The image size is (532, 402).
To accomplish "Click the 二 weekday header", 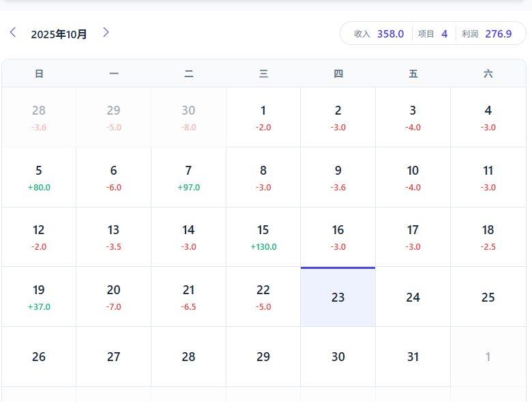I will point(189,74).
